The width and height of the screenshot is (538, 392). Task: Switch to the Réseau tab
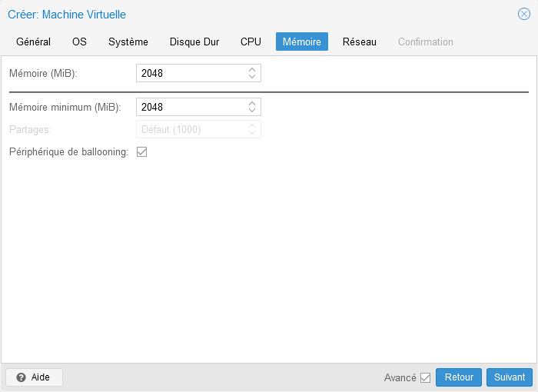point(360,42)
